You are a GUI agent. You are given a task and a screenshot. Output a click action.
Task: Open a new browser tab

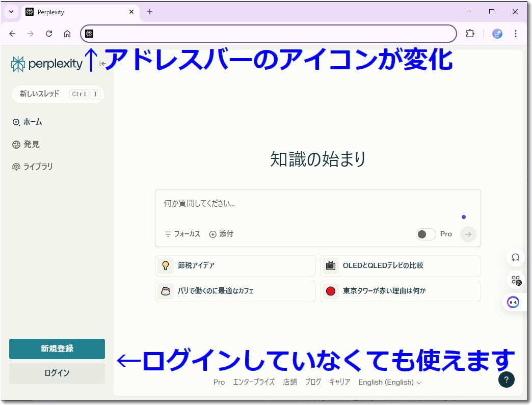click(x=150, y=12)
